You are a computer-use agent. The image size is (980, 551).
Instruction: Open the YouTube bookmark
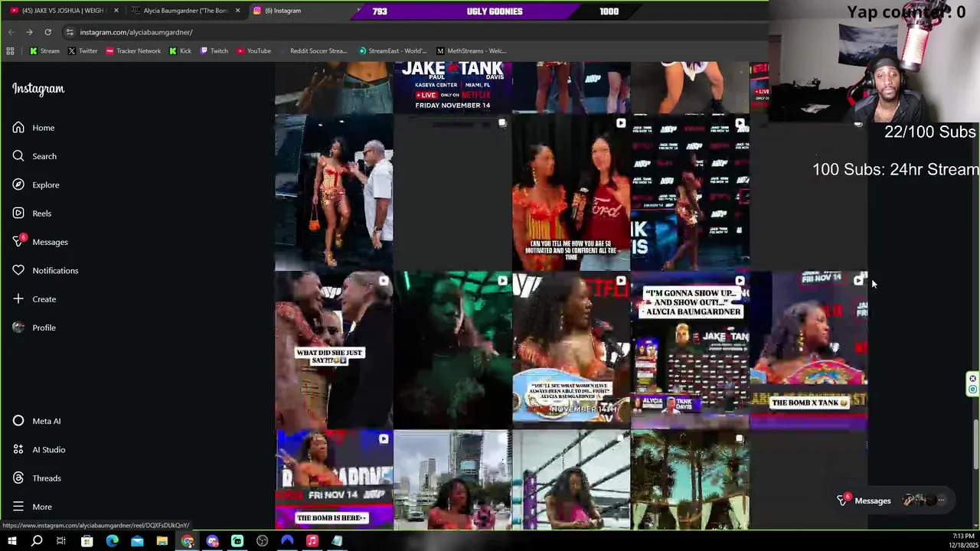coord(253,51)
